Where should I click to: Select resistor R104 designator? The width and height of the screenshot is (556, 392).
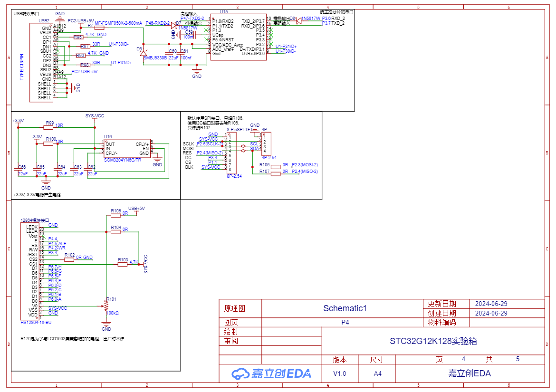point(116,227)
